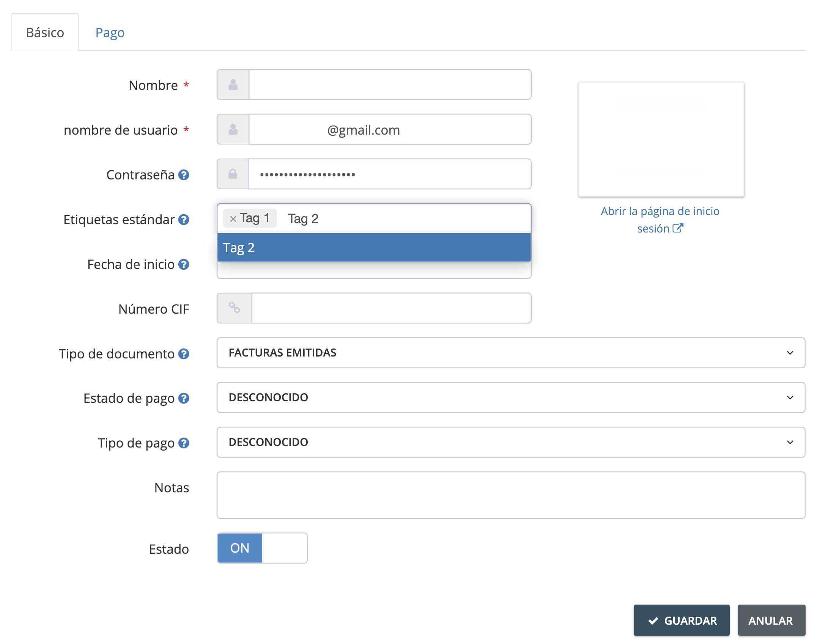Open the Fecha de inicio help icon
The height and width of the screenshot is (644, 817).
click(x=184, y=264)
